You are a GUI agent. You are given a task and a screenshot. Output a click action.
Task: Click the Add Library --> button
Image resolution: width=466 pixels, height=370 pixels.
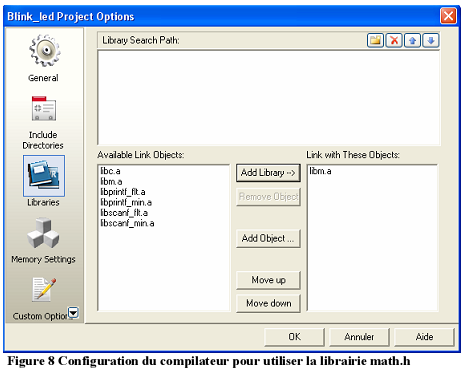268,173
